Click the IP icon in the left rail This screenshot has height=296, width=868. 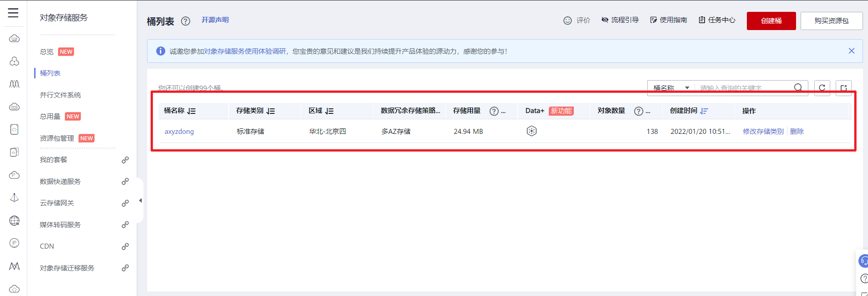[x=14, y=243]
